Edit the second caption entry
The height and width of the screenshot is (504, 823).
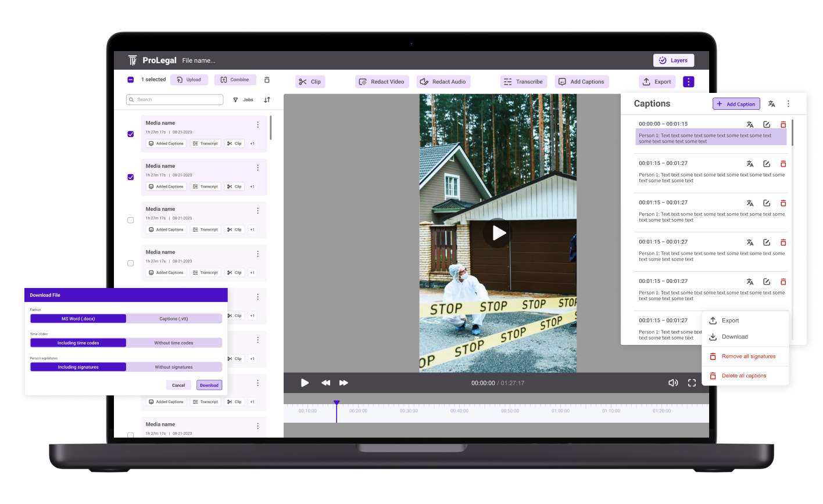767,164
